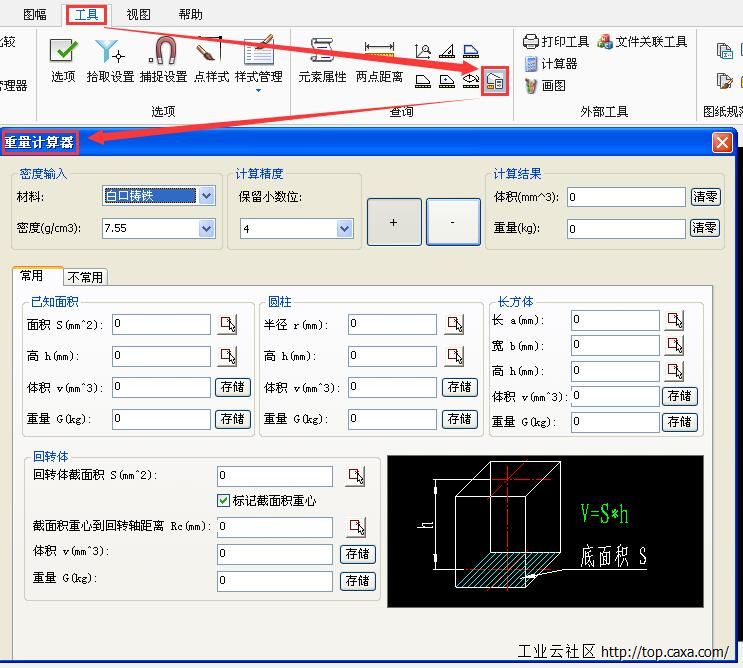Image resolution: width=743 pixels, height=668 pixels.
Task: Open the 视图 menu tab
Action: 139,14
